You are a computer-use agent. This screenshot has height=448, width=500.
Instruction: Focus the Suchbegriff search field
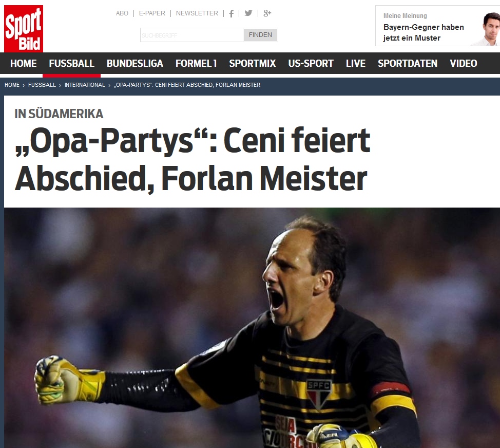[191, 35]
